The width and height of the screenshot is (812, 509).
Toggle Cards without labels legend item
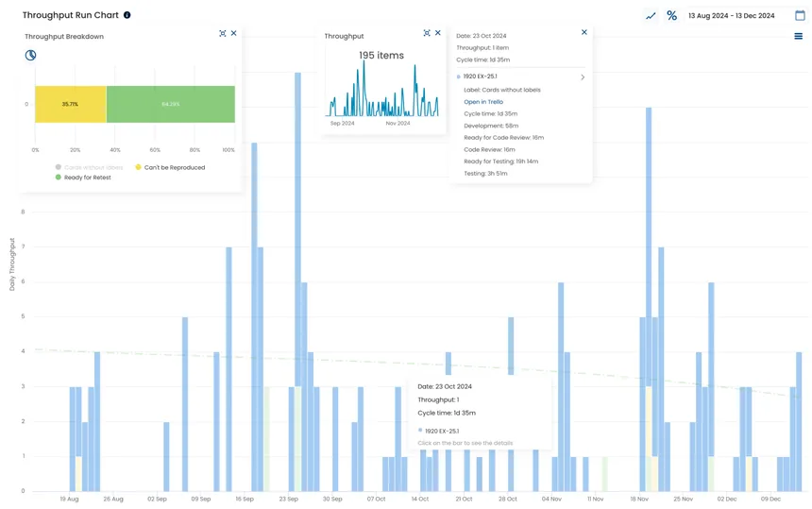coord(89,167)
